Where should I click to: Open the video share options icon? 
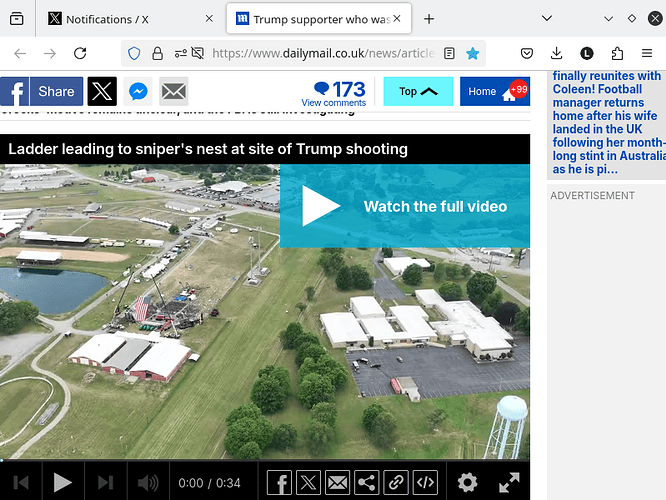pyautogui.click(x=367, y=483)
